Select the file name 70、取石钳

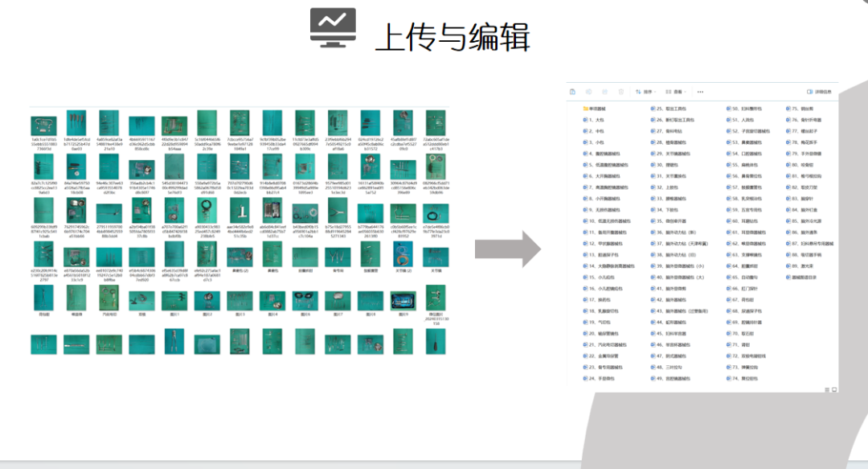(743, 334)
